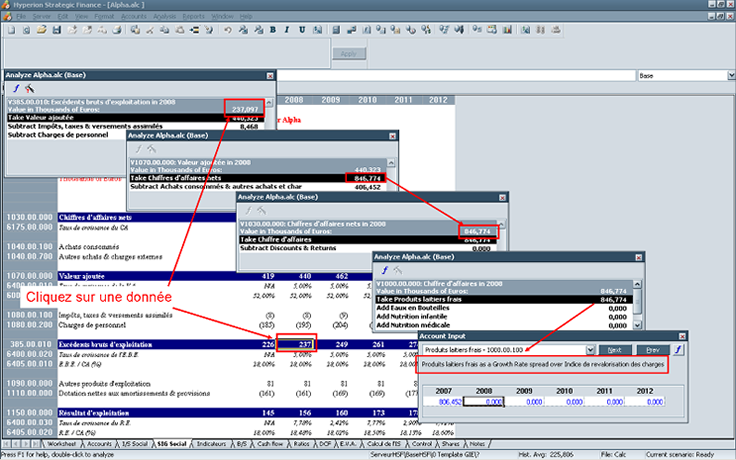736x460 pixels.
Task: Switch to the B/S tab
Action: point(242,444)
